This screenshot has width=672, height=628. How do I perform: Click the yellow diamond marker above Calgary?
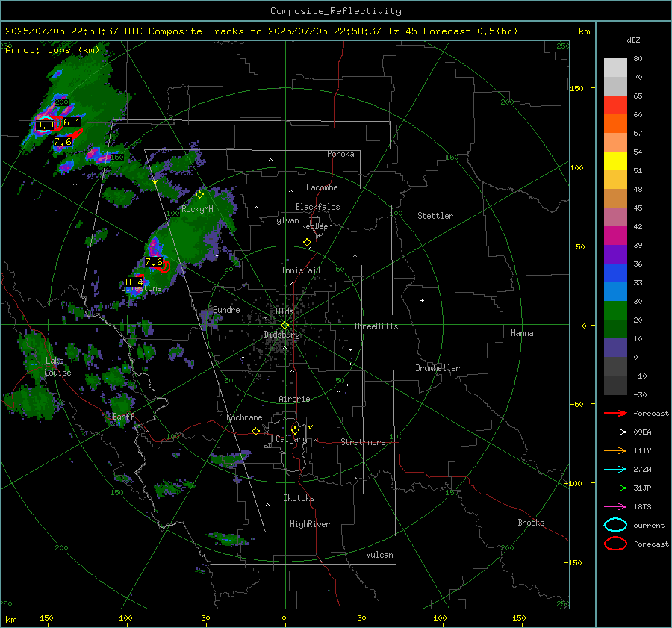[x=295, y=430]
